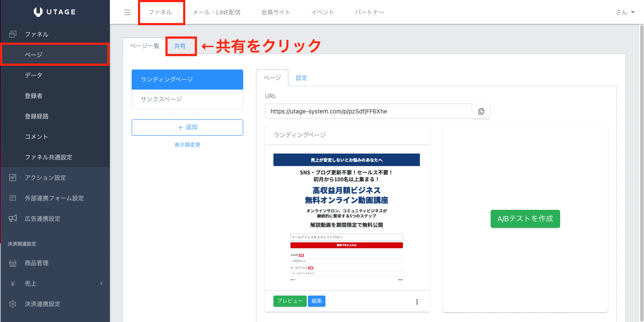Open the 設定 tab
644x322 pixels.
302,78
